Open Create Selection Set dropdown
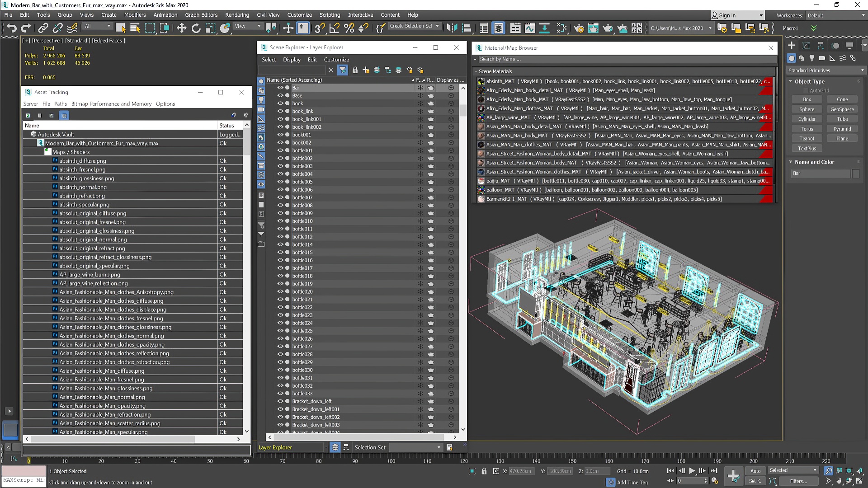Viewport: 868px width, 488px height. 414,26
